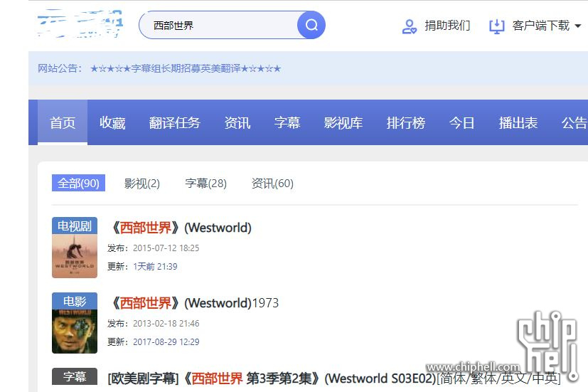Select the 资讯(60) results tab
This screenshot has height=392, width=588.
click(272, 184)
